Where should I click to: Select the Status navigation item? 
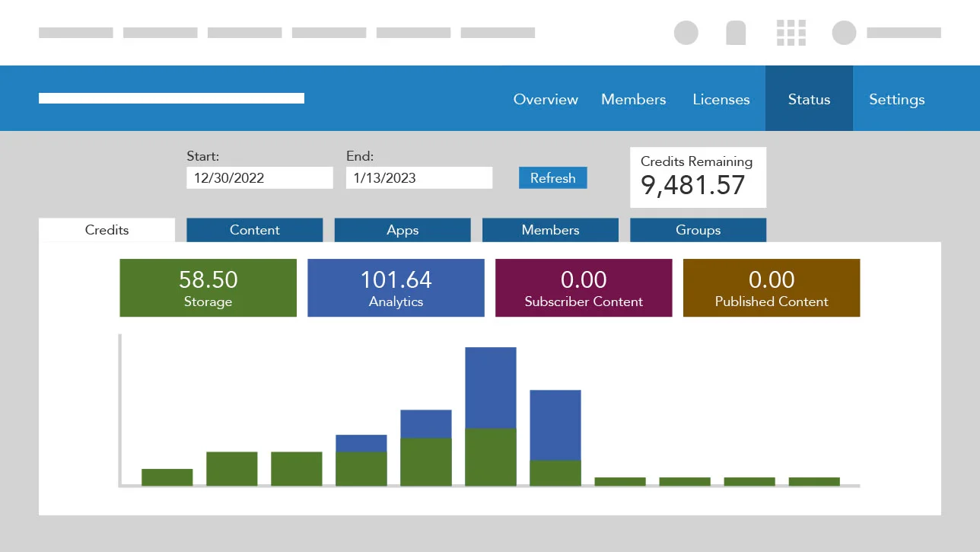pos(809,99)
